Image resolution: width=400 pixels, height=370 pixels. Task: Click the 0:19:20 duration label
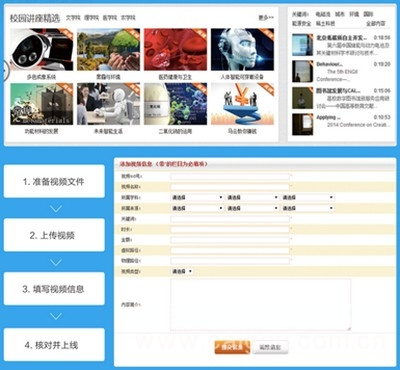[382, 64]
